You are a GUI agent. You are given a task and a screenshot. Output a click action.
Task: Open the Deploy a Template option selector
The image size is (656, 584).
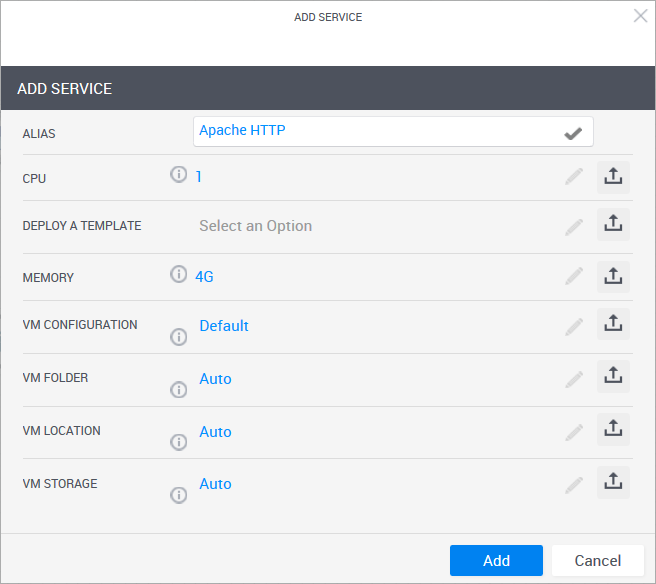pyautogui.click(x=256, y=226)
